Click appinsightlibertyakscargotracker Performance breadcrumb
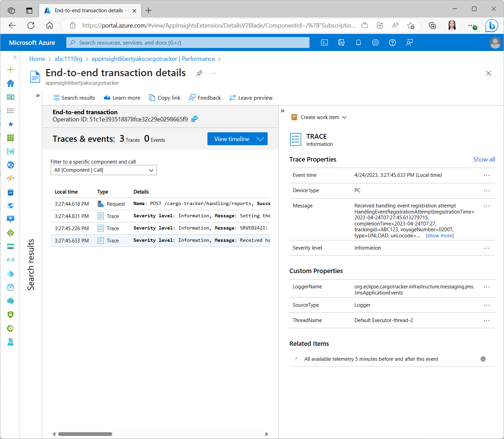The height and width of the screenshot is (439, 504). 153,59
